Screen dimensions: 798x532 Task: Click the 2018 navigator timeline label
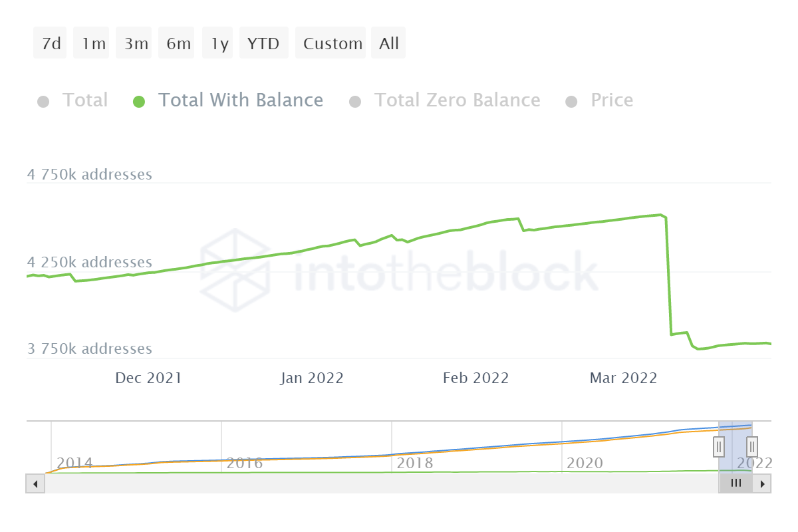pos(414,463)
